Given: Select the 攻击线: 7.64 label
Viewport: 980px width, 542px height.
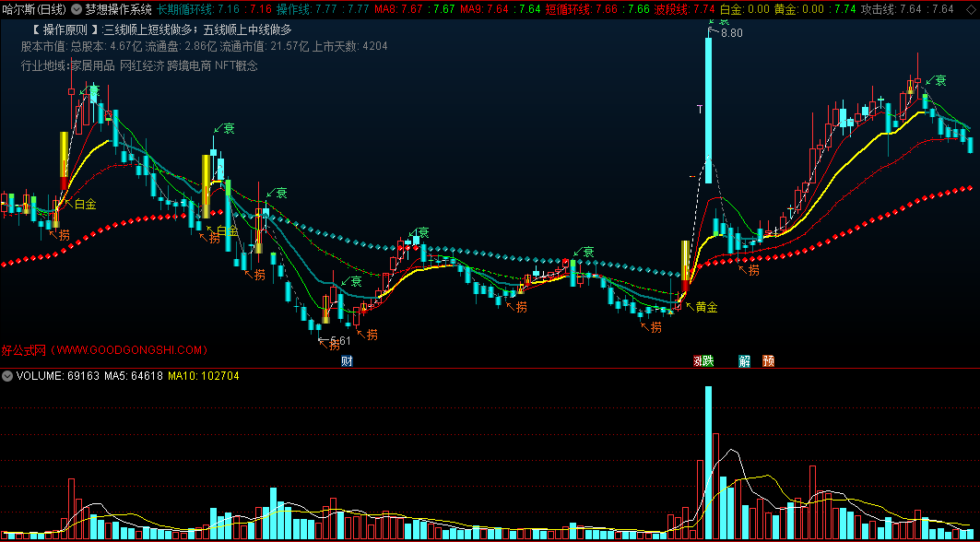Looking at the screenshot, I should click(x=893, y=8).
